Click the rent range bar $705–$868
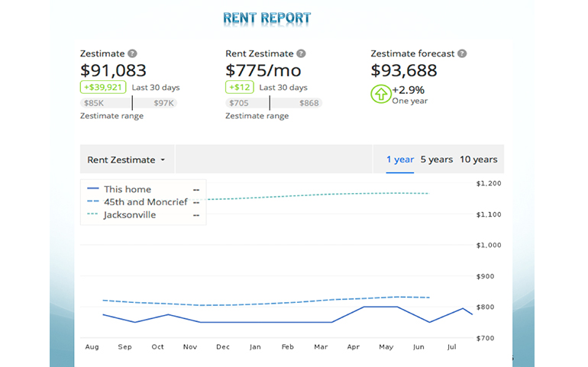The height and width of the screenshot is (367, 588). click(273, 103)
